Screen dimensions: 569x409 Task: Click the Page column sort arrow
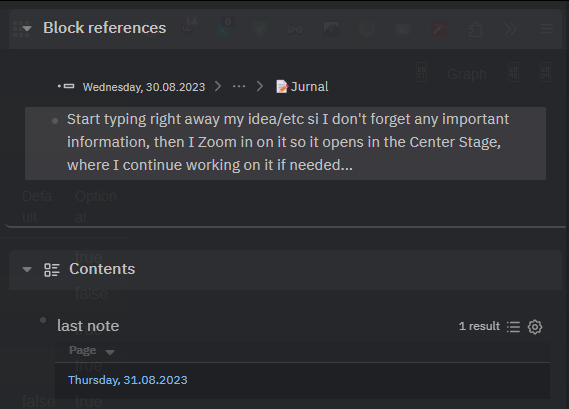click(x=110, y=352)
